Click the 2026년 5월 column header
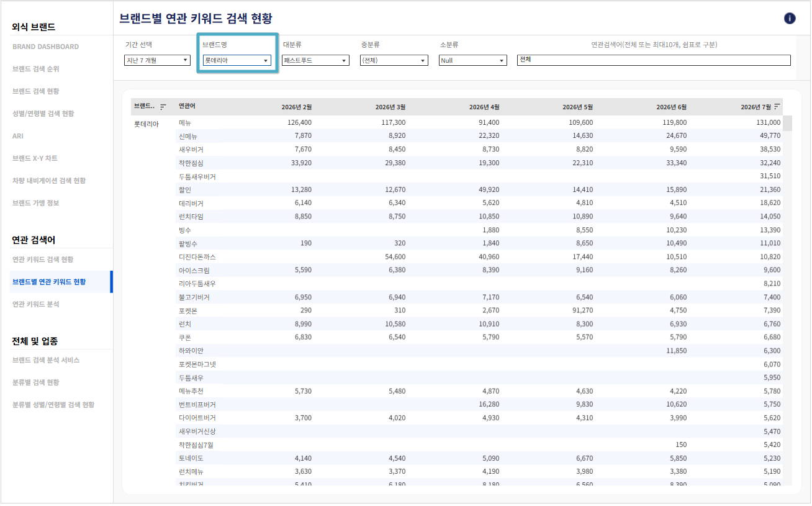The height and width of the screenshot is (506, 812). coord(578,107)
